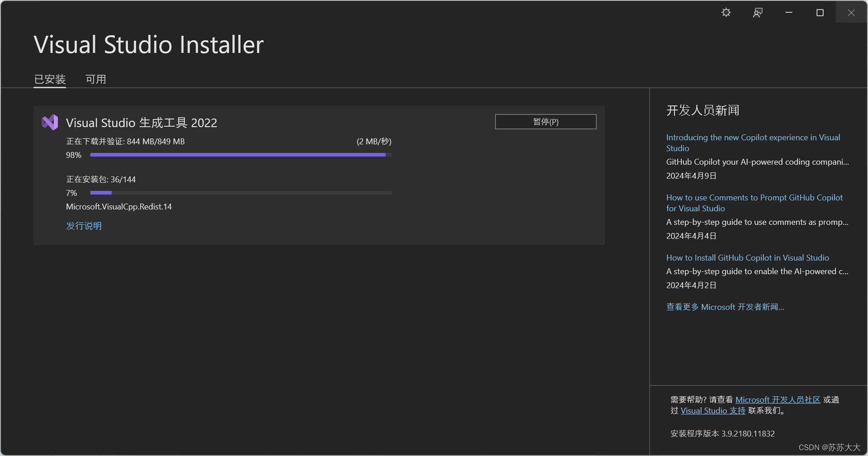Close the Visual Studio Installer window
This screenshot has width=868, height=456.
click(x=851, y=13)
